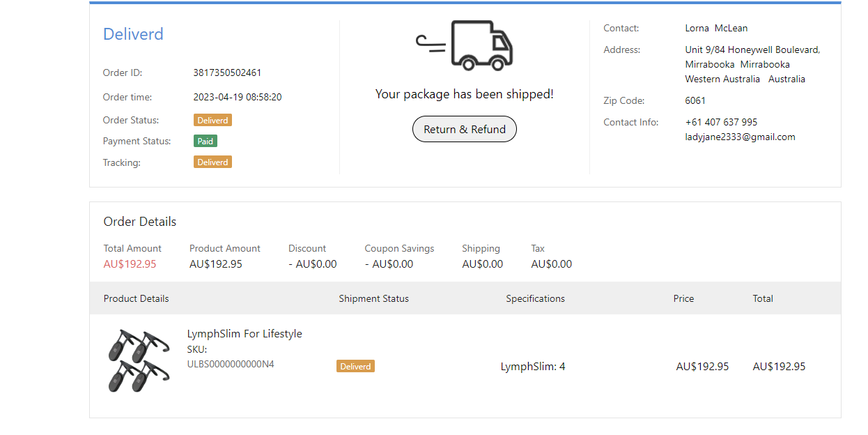The width and height of the screenshot is (868, 435).
Task: Click the delivery truck icon
Action: [x=465, y=45]
